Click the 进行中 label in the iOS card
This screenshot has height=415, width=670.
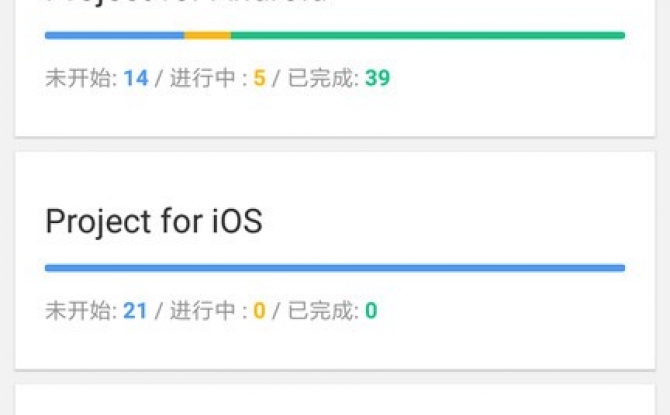tap(203, 311)
